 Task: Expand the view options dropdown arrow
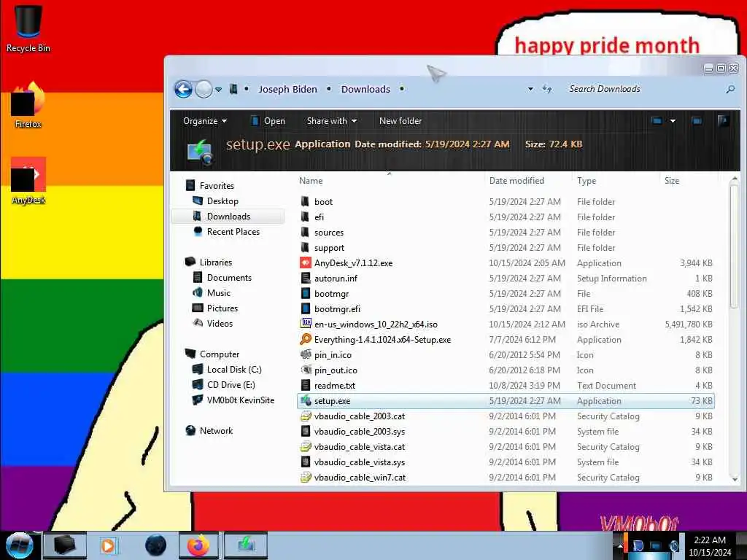[673, 121]
